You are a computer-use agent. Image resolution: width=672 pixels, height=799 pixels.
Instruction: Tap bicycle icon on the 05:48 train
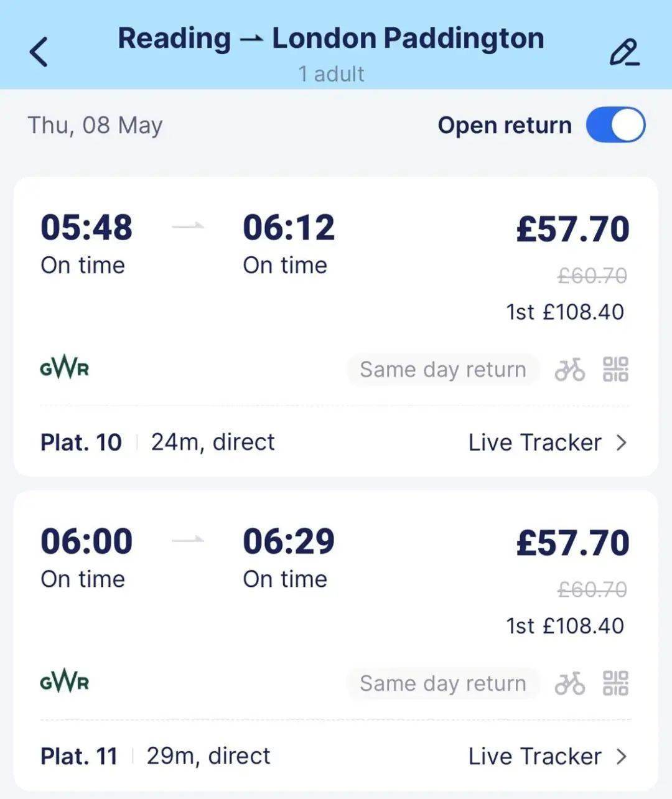[570, 370]
